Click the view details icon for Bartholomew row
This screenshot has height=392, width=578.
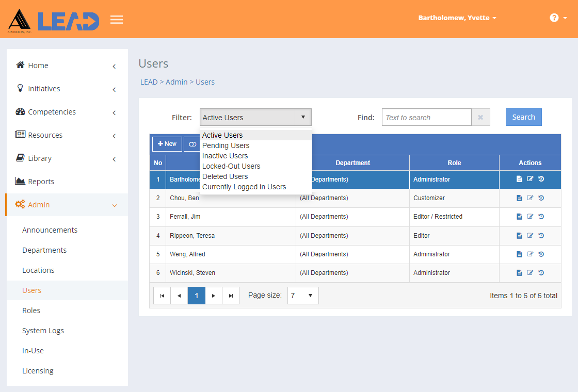click(x=519, y=179)
